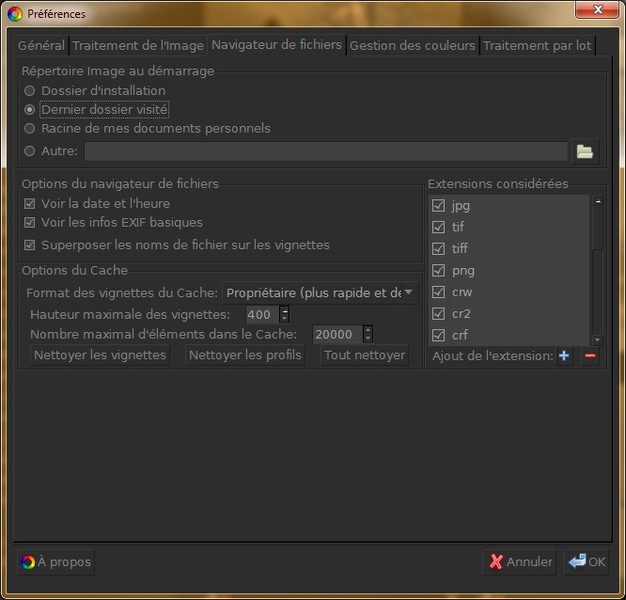Uncheck the png extension checkbox
626x600 pixels.
click(x=438, y=271)
